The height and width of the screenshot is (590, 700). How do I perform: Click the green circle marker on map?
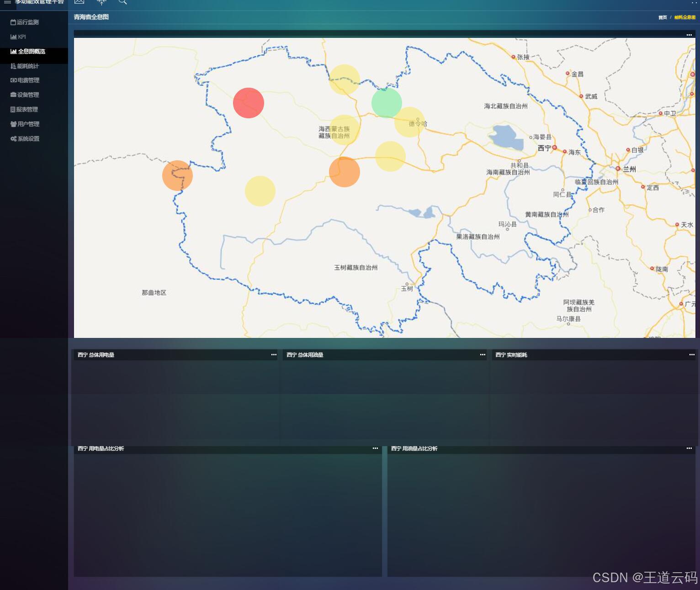coord(387,103)
